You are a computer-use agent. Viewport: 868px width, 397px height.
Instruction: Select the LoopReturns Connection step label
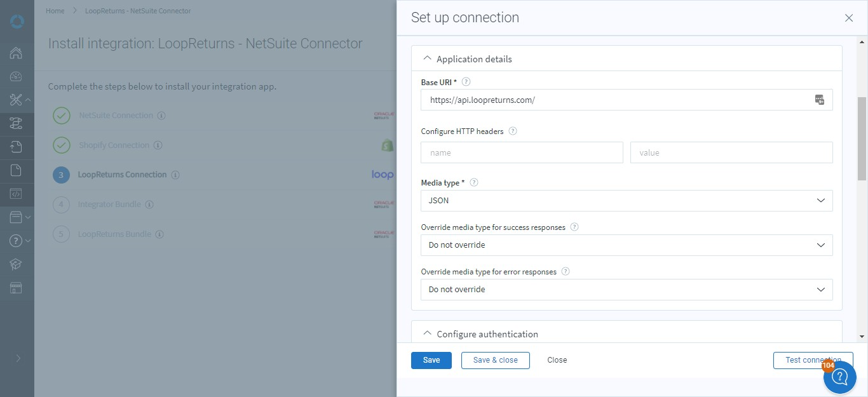click(123, 175)
